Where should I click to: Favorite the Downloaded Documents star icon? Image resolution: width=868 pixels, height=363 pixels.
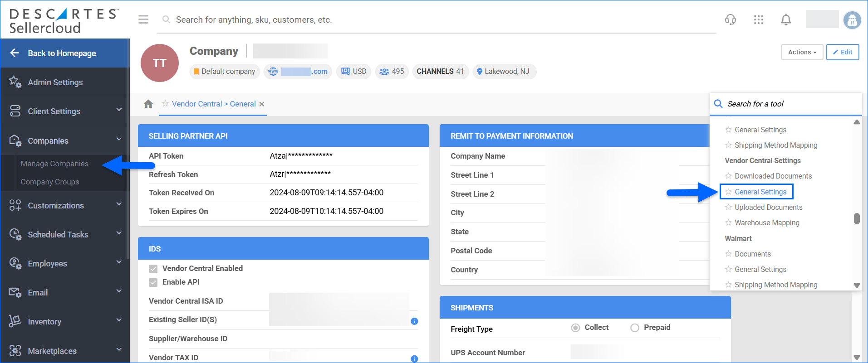pos(728,176)
